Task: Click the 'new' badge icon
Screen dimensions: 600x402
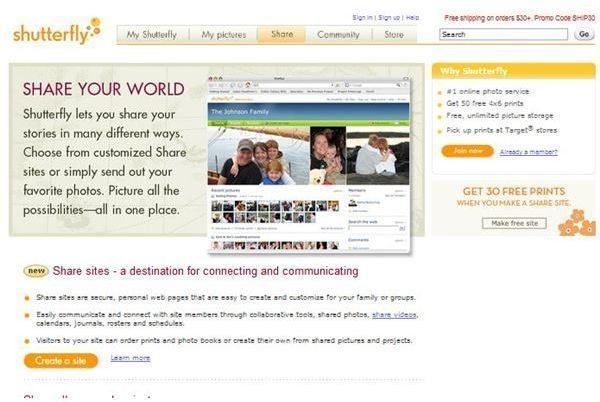Action: coord(36,271)
